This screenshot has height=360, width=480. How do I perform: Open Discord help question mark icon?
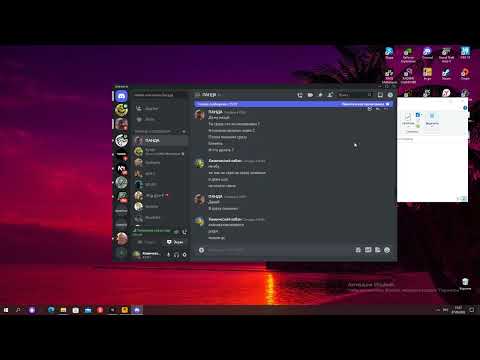click(x=390, y=95)
